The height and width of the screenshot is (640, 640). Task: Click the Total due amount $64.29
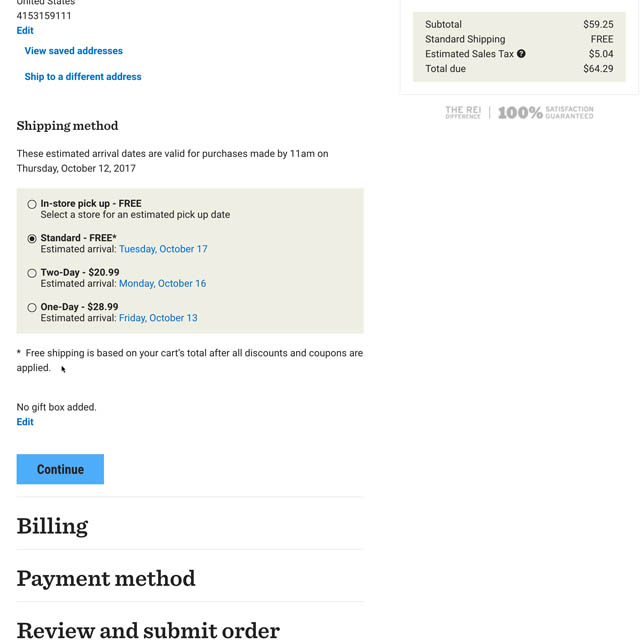click(x=598, y=69)
